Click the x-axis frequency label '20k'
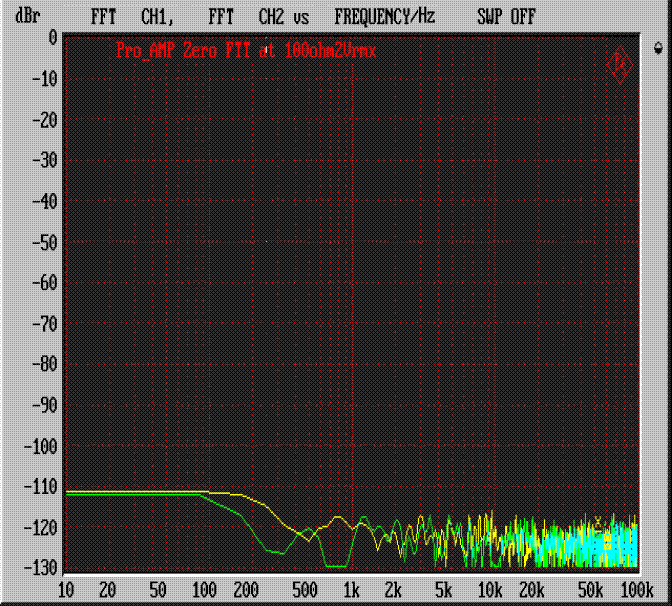The height and width of the screenshot is (606, 672). (532, 590)
